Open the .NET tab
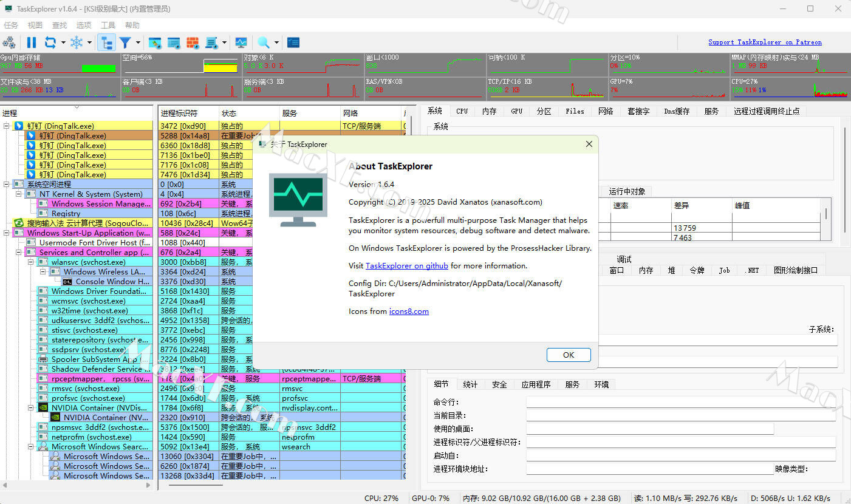The height and width of the screenshot is (504, 851). pyautogui.click(x=752, y=270)
